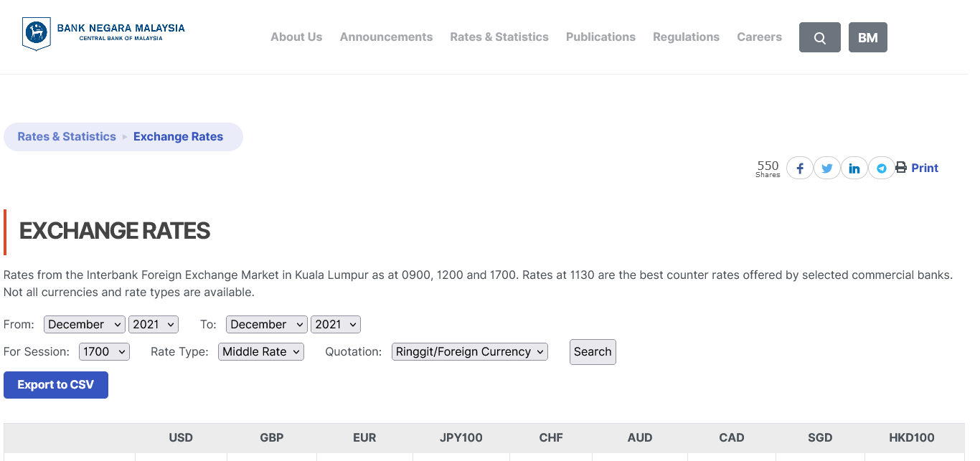Open the Publications menu item
Image resolution: width=980 pixels, height=461 pixels.
tap(600, 37)
